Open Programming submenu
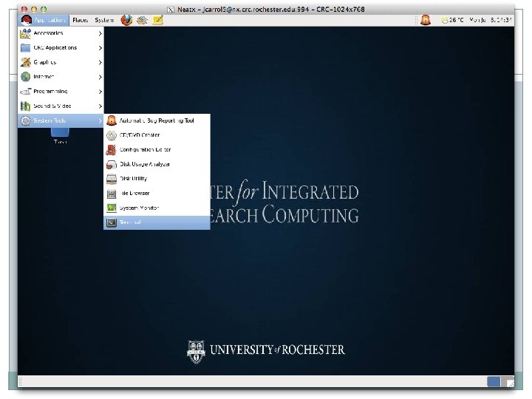532x399 pixels. coord(61,92)
